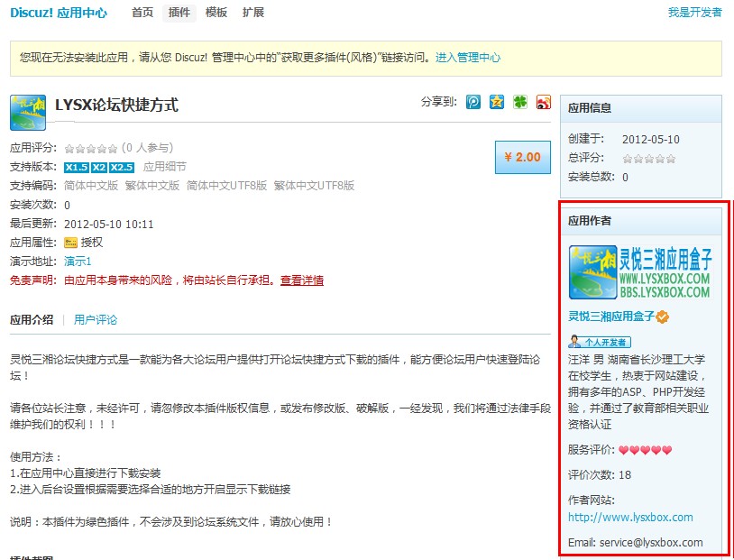Viewport: 734px width, 560px height.
Task: Click the ¥ 2.00 price button
Action: point(522,157)
